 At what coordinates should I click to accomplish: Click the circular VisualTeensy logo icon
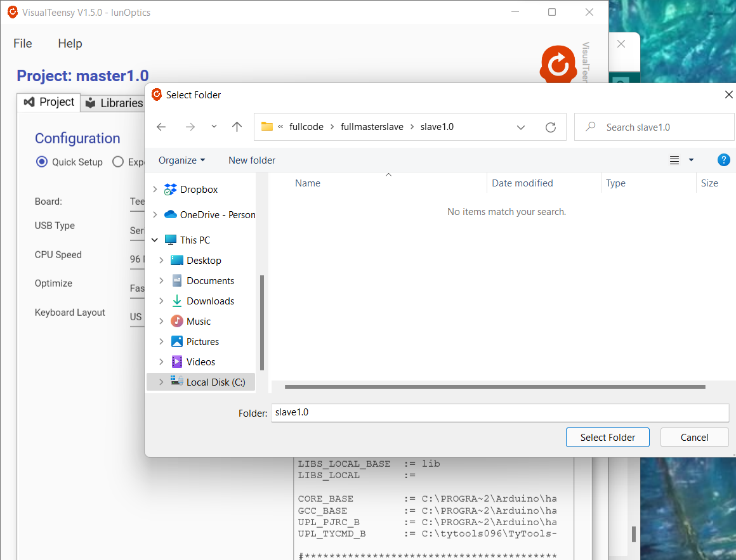[x=558, y=65]
